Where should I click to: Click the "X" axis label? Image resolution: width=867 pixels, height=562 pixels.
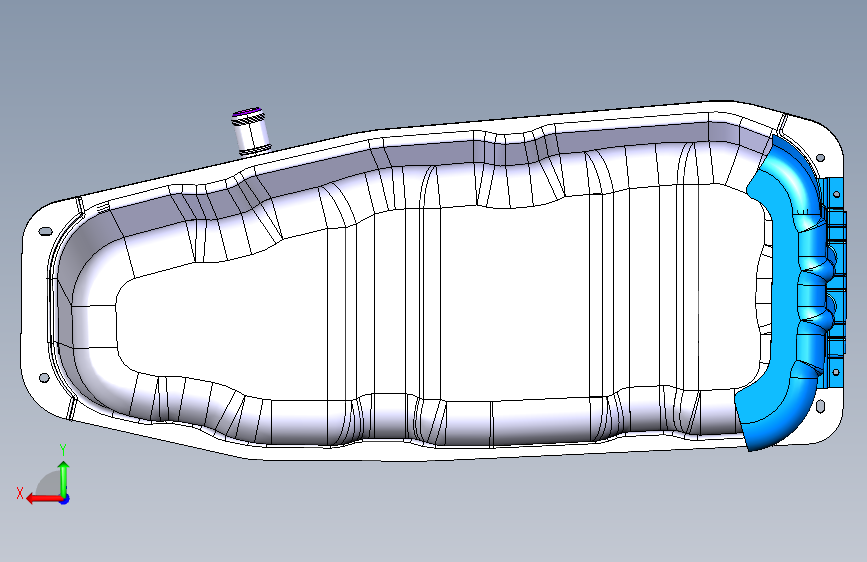tap(20, 493)
